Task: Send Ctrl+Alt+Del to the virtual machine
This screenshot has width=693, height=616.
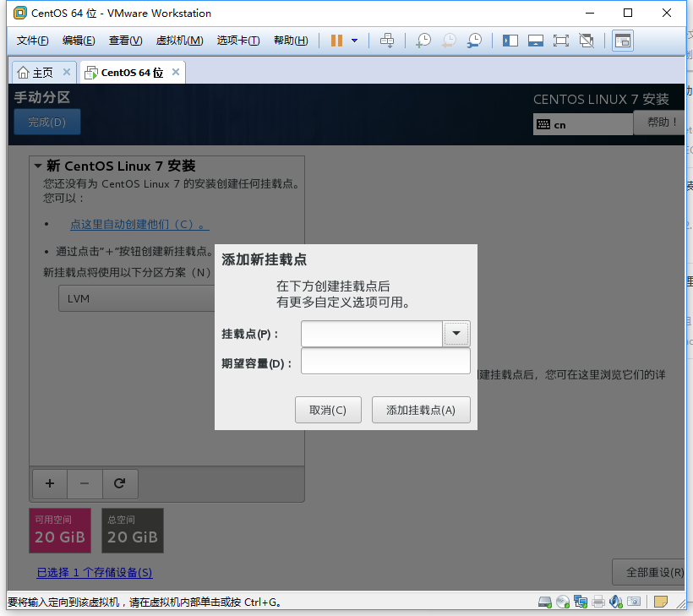Action: [387, 41]
